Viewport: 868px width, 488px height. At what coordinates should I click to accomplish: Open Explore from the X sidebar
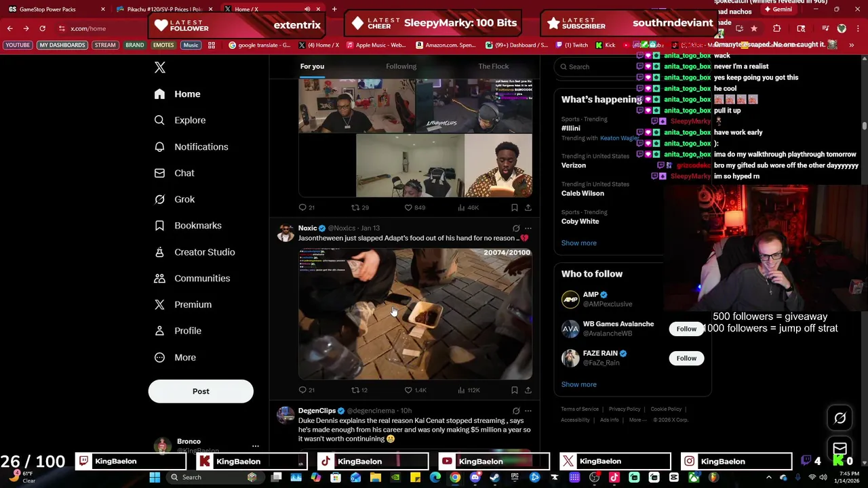[x=180, y=120]
